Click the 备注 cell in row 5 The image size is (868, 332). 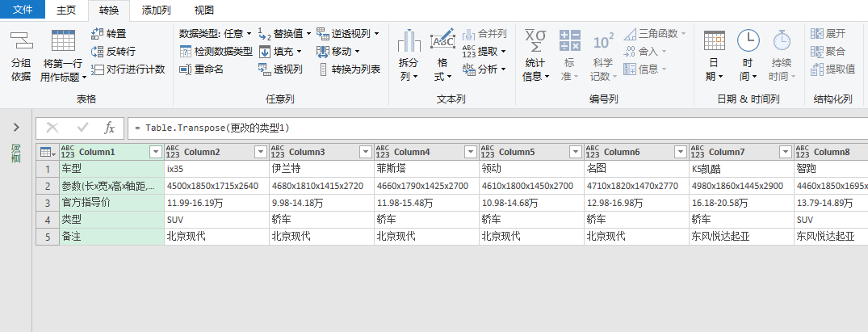pyautogui.click(x=111, y=236)
